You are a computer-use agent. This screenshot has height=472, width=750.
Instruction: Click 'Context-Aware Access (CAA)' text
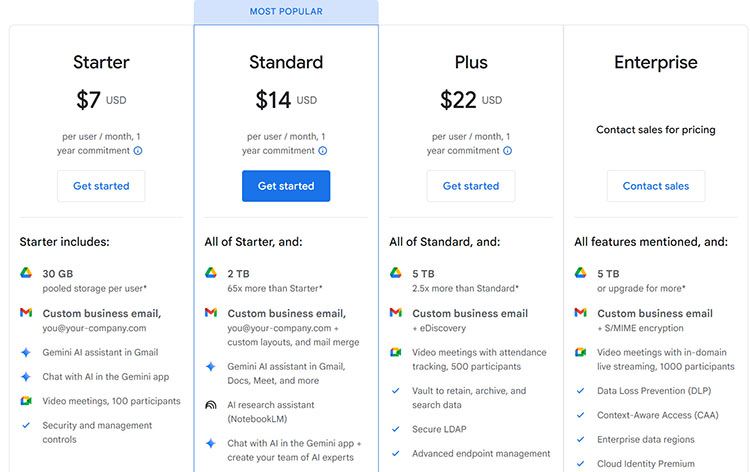[658, 415]
